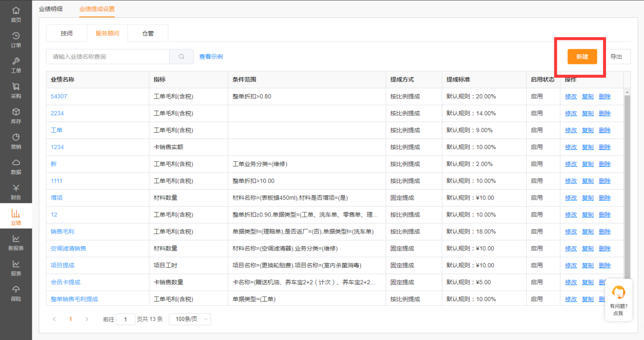Open the 1111 performance rule

[x=57, y=181]
